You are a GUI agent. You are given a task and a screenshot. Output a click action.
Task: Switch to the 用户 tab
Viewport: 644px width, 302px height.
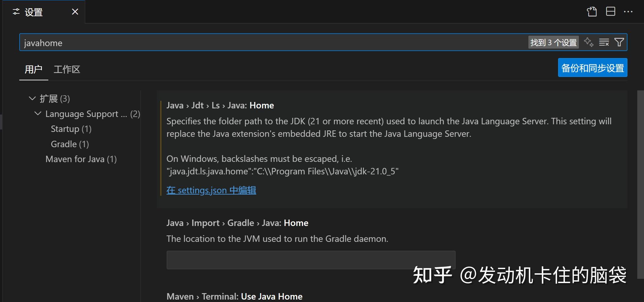[x=34, y=69]
